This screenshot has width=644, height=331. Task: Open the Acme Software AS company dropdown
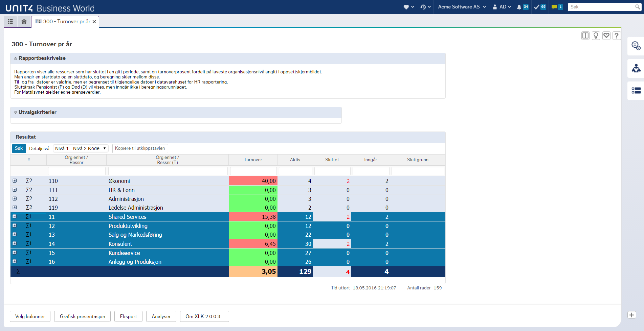tap(462, 7)
